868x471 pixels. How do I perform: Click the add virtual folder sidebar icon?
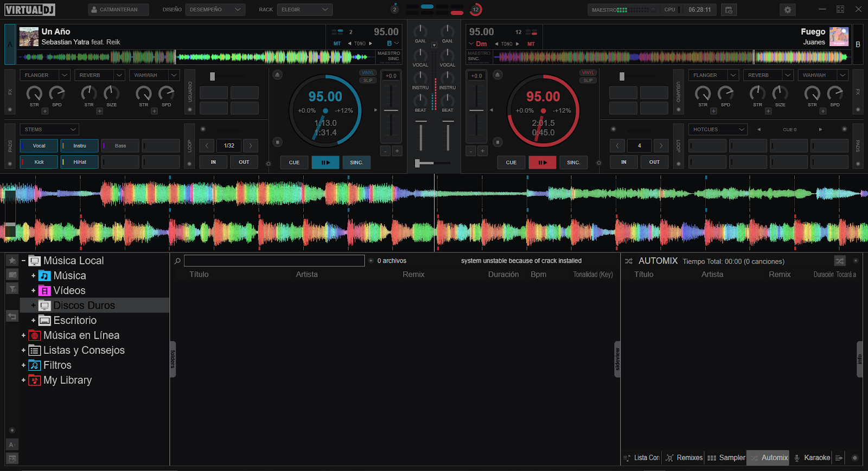12,275
